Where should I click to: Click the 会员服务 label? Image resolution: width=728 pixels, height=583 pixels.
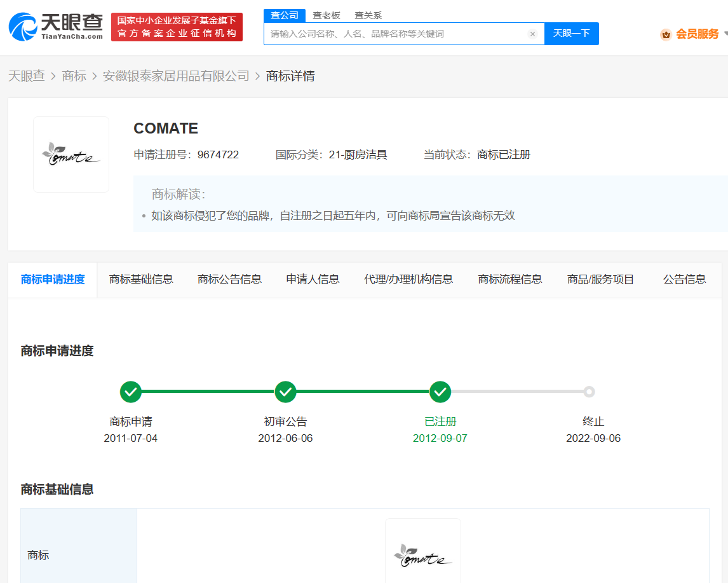697,34
